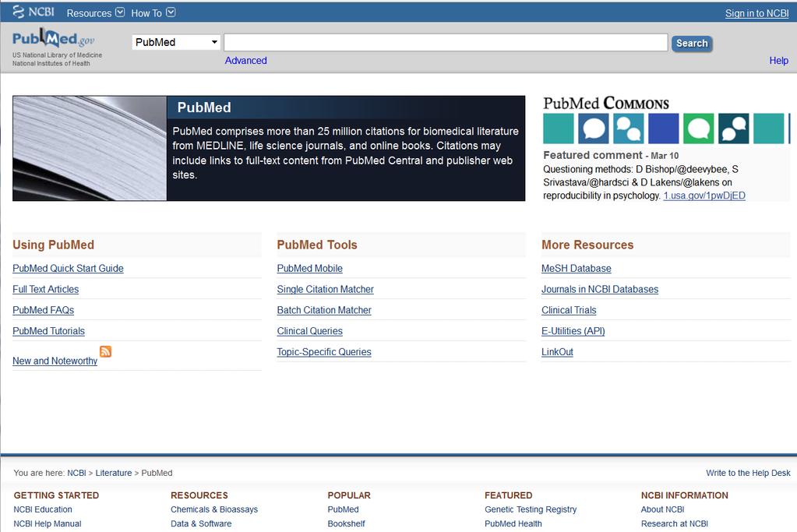Go to Full Text Articles
The height and width of the screenshot is (532, 797).
[x=46, y=289]
